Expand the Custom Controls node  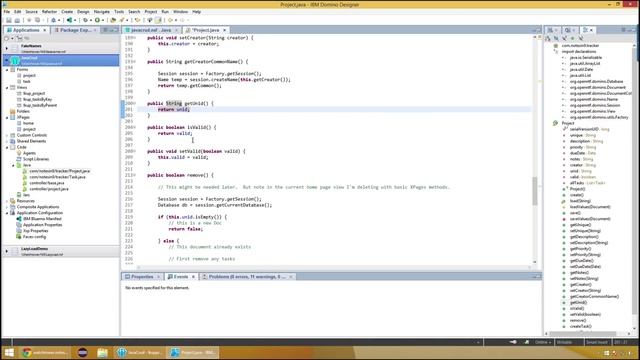(7, 135)
